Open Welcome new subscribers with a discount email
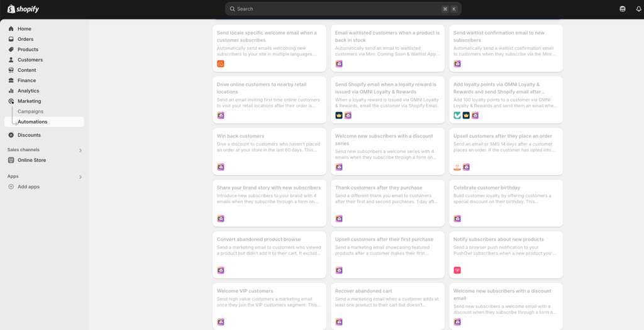This screenshot has width=644, height=330. coord(506,306)
